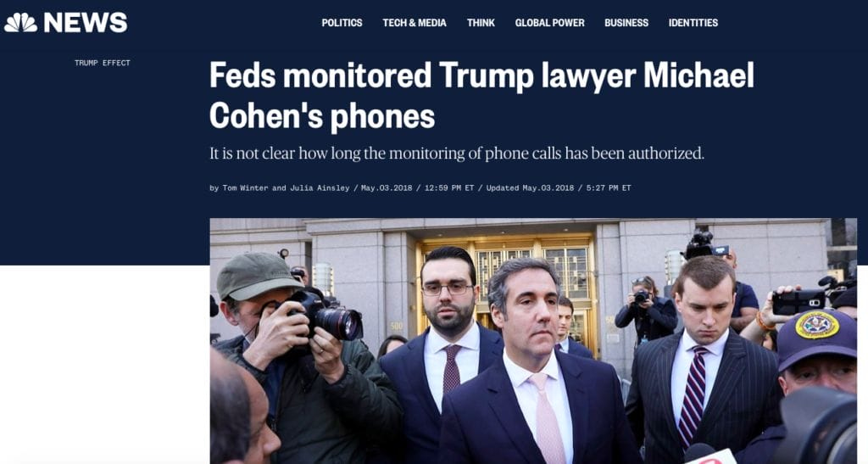The height and width of the screenshot is (464, 868).
Task: Click the article subheadline about monitoring authorization
Action: pyautogui.click(x=457, y=153)
